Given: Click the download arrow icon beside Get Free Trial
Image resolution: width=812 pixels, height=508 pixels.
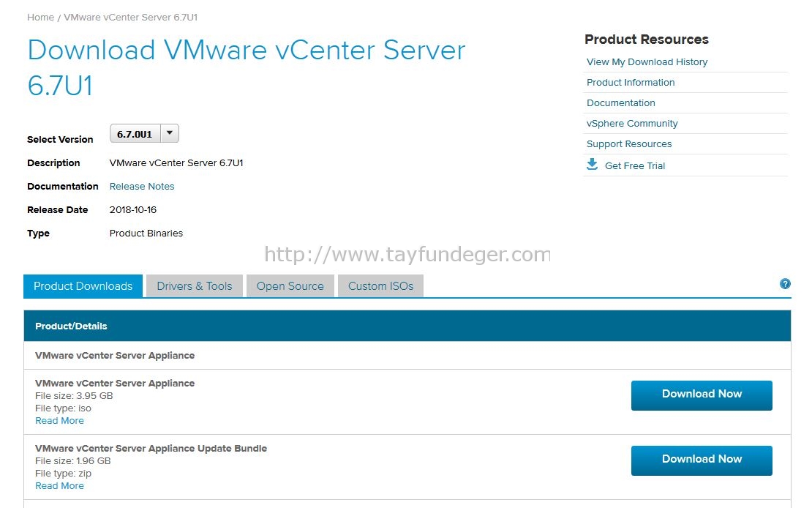Looking at the screenshot, I should pyautogui.click(x=592, y=165).
